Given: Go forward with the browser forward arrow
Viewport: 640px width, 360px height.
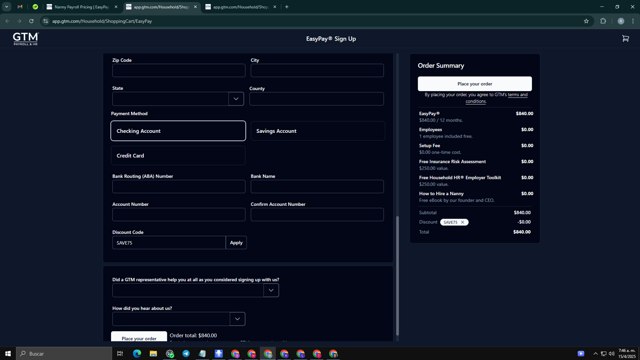Looking at the screenshot, I should click(x=19, y=21).
